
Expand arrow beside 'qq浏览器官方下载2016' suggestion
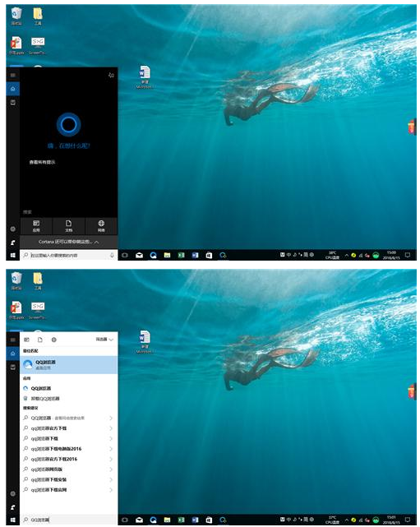(111, 459)
